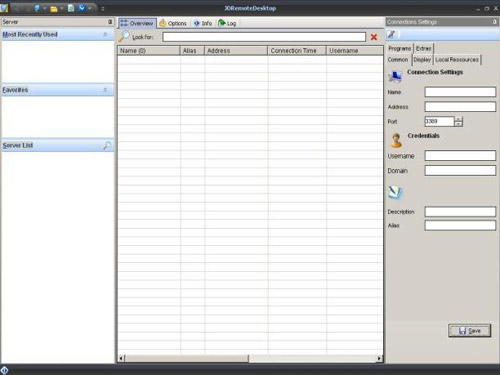Open the Display tab
Viewport: 500px width, 375px height.
422,60
